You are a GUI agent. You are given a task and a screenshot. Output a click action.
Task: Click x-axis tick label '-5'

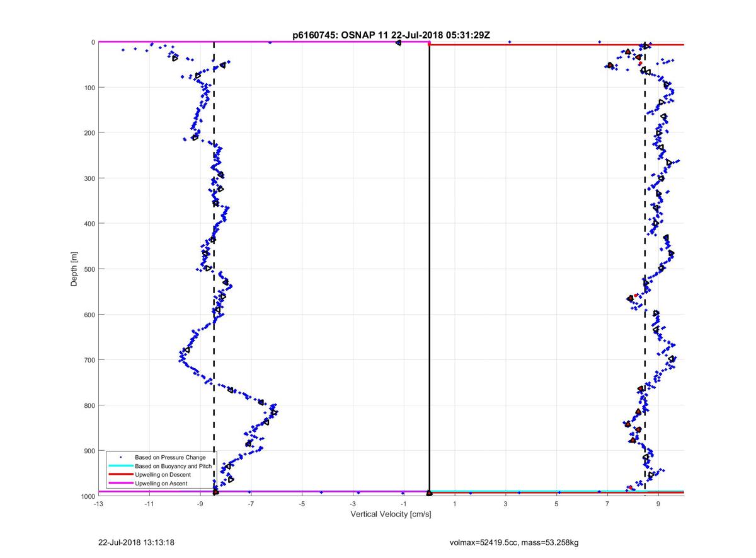pyautogui.click(x=302, y=504)
